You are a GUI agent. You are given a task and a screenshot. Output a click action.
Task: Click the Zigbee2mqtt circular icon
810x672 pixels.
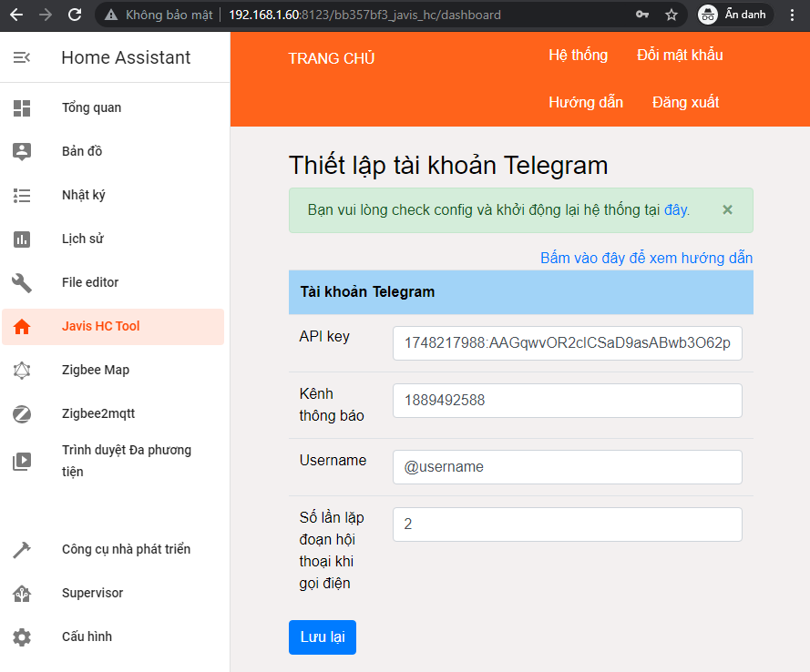[x=22, y=414]
